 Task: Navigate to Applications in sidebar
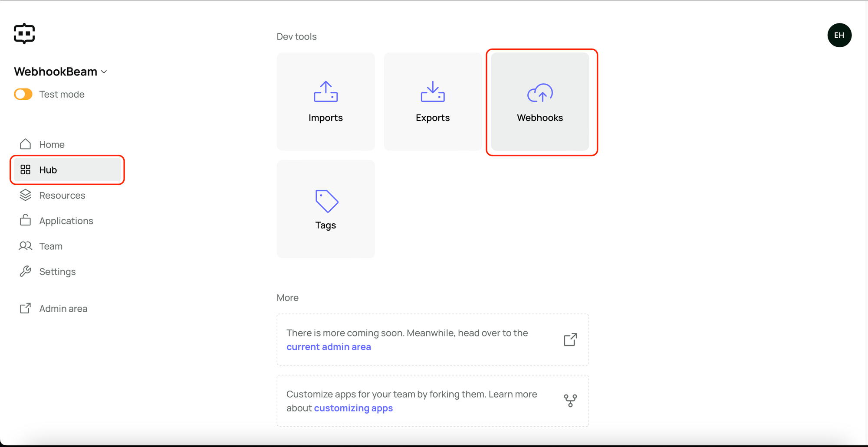[66, 221]
